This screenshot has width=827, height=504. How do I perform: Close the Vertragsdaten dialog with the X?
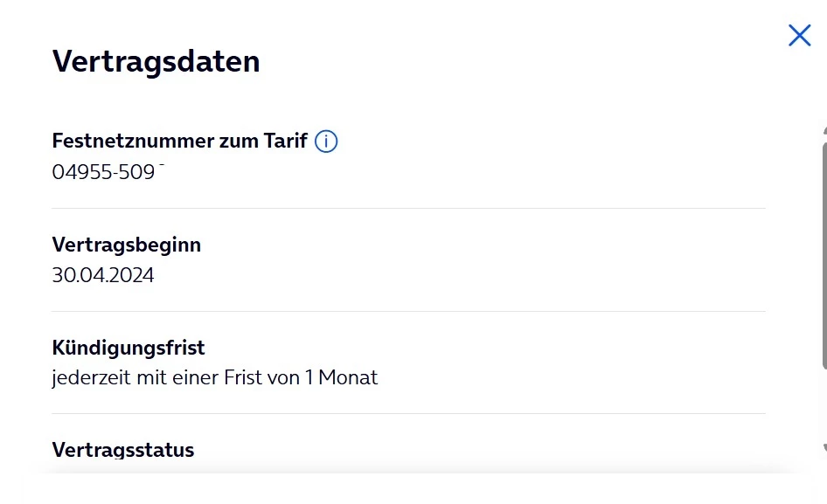click(799, 36)
